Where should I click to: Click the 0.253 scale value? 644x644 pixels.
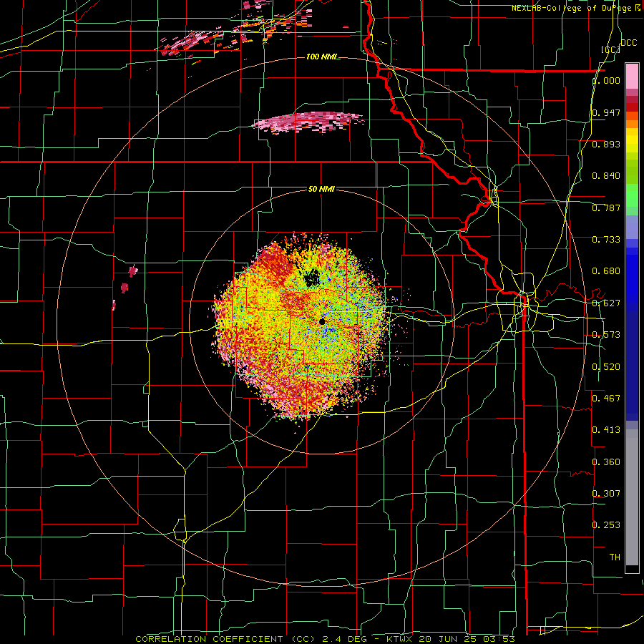click(x=606, y=525)
